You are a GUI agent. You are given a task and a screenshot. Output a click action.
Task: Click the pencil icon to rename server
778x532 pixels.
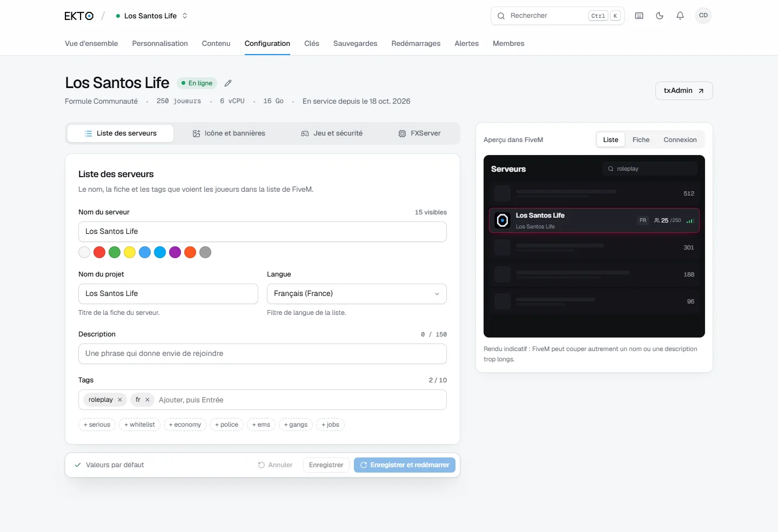coord(228,83)
